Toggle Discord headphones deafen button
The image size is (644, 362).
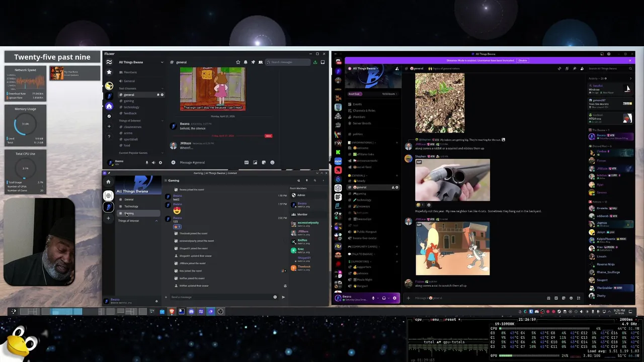[383, 298]
